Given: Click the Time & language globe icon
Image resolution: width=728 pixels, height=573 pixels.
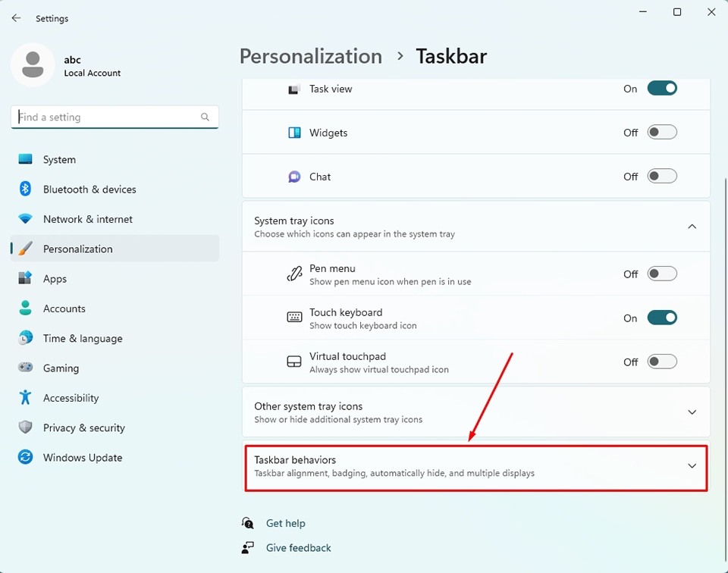Looking at the screenshot, I should (25, 337).
